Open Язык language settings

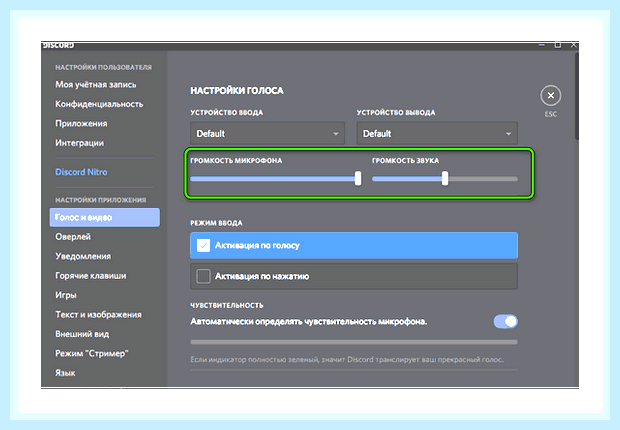pos(65,373)
